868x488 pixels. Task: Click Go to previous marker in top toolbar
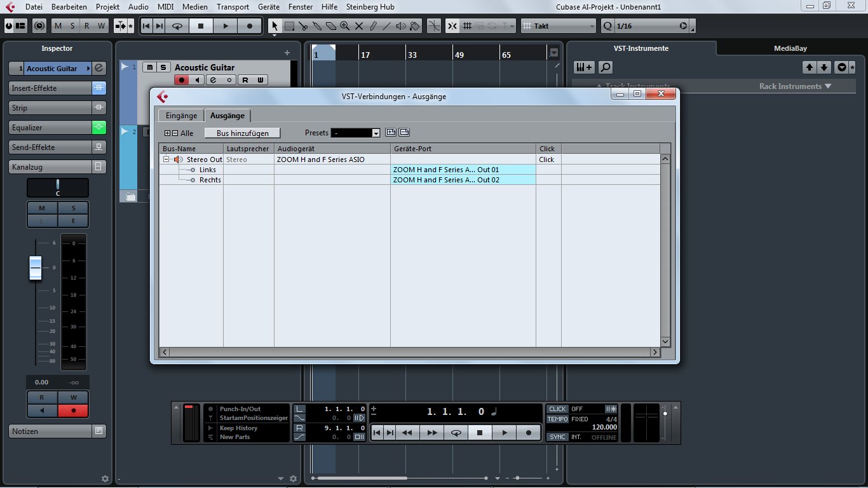click(x=146, y=26)
